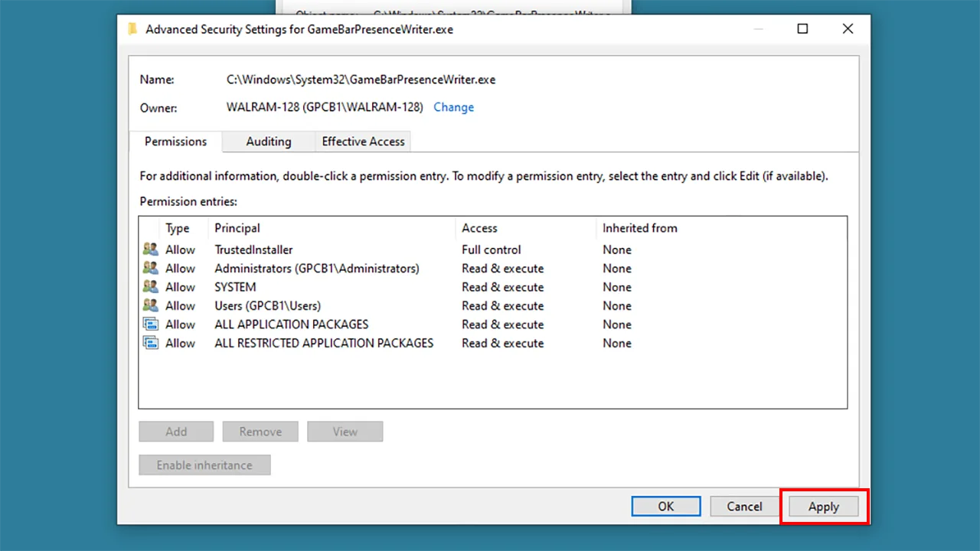Select the group icon beside TrustedInstaller
The width and height of the screenshot is (980, 551).
[x=151, y=249]
